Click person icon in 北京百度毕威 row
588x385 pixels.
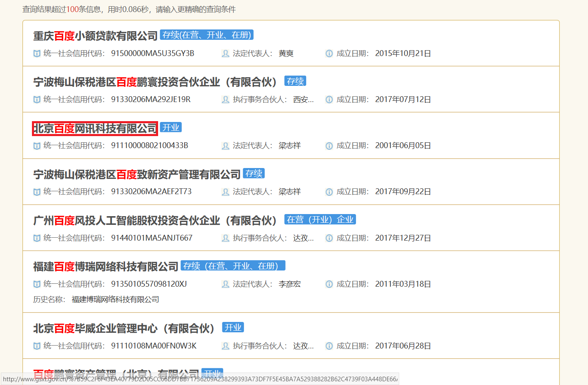click(x=225, y=346)
